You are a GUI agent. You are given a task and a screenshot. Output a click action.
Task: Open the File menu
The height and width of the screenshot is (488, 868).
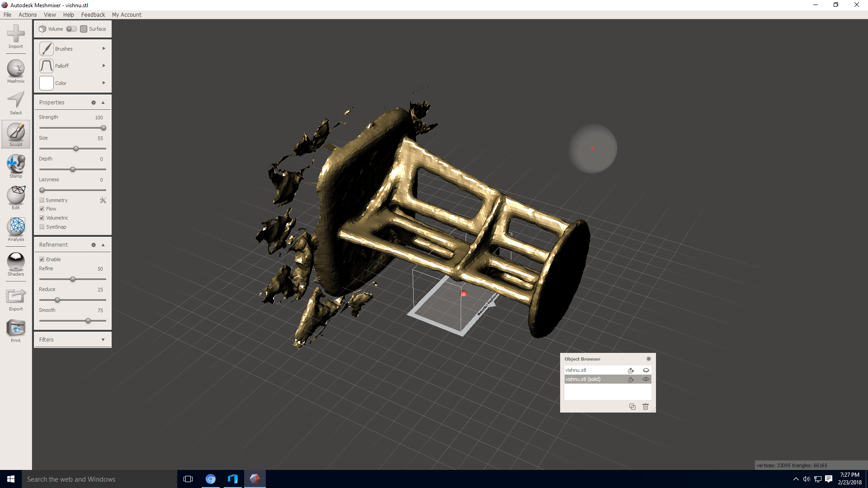click(x=7, y=14)
